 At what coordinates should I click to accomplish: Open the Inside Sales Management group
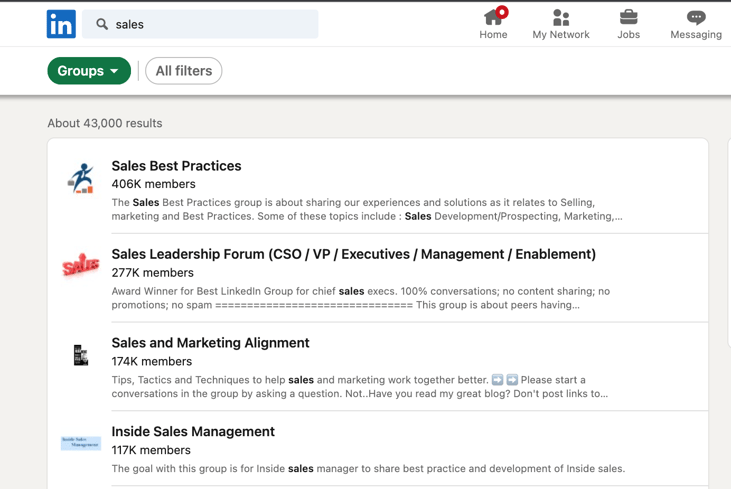pos(193,432)
